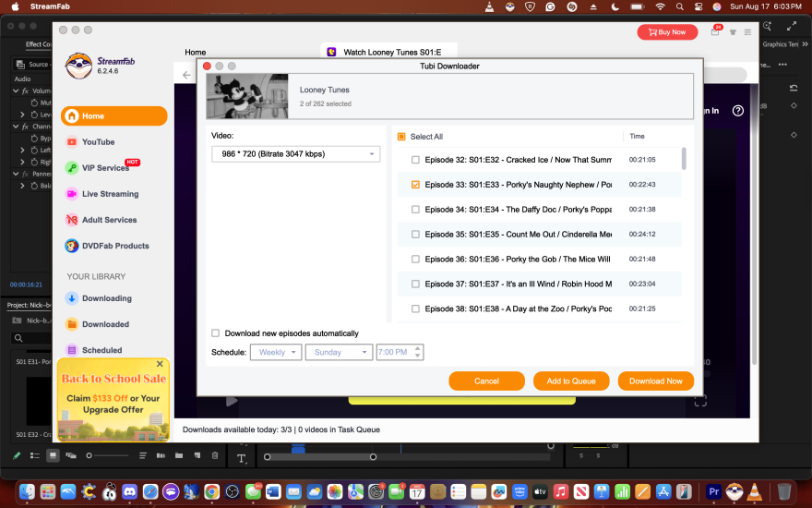This screenshot has height=508, width=812.
Task: Open the video resolution dropdown
Action: [295, 154]
